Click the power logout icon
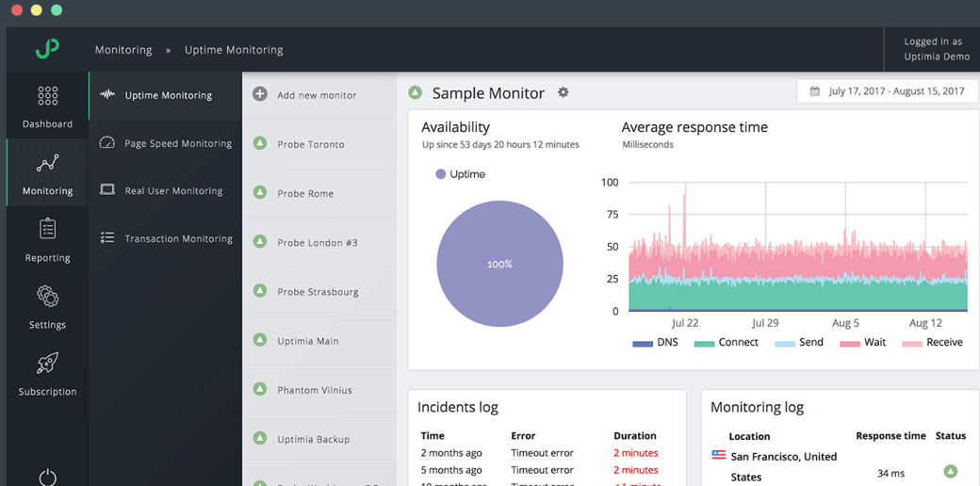Image resolution: width=980 pixels, height=486 pixels. coord(47,477)
